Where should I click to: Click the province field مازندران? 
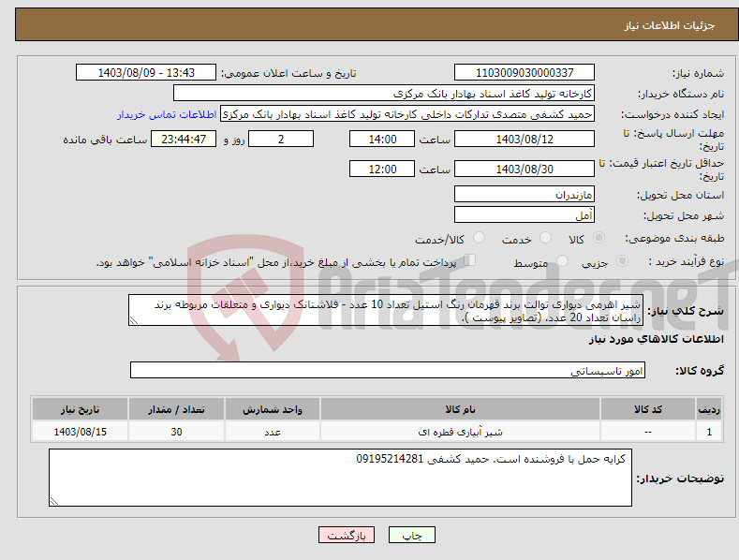(525, 194)
